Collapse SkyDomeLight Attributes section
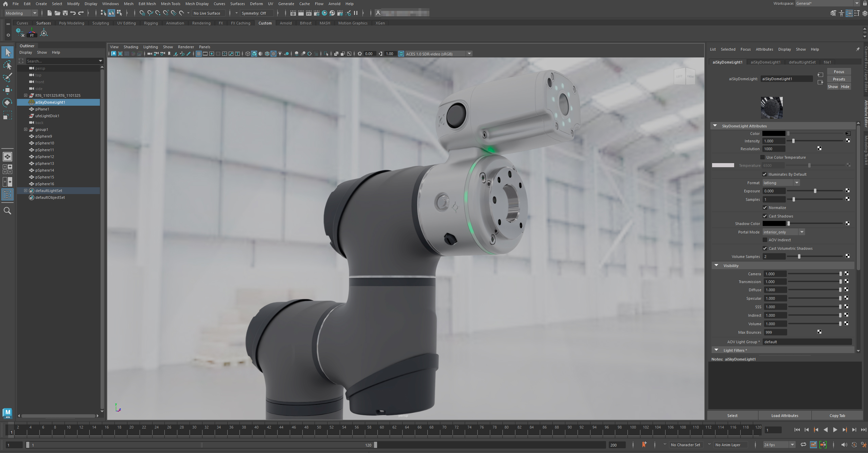The width and height of the screenshot is (868, 453). coord(715,126)
